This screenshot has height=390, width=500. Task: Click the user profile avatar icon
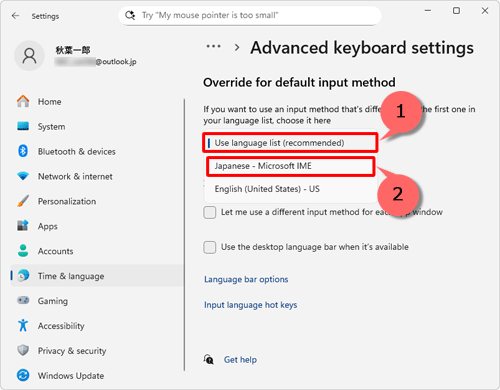click(29, 56)
